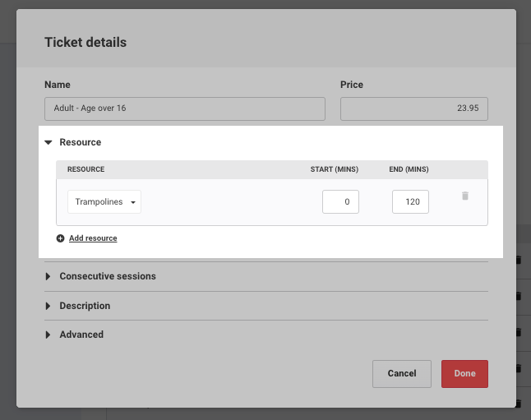Click the Add resource link
This screenshot has width=531, height=420.
tap(93, 238)
